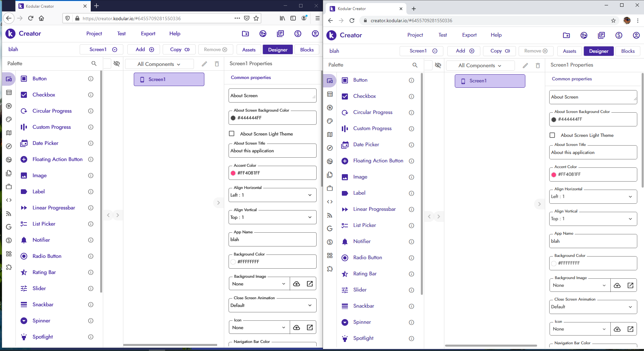Open the Google components palette category

[x=9, y=227]
